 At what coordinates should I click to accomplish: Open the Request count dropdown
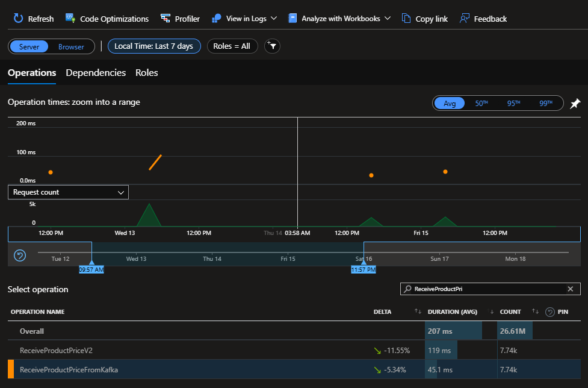pyautogui.click(x=68, y=192)
